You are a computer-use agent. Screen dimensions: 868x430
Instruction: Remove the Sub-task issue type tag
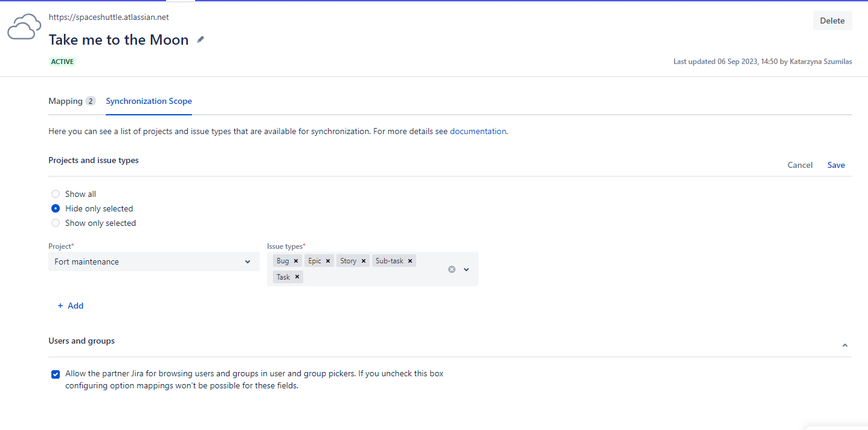pyautogui.click(x=410, y=261)
